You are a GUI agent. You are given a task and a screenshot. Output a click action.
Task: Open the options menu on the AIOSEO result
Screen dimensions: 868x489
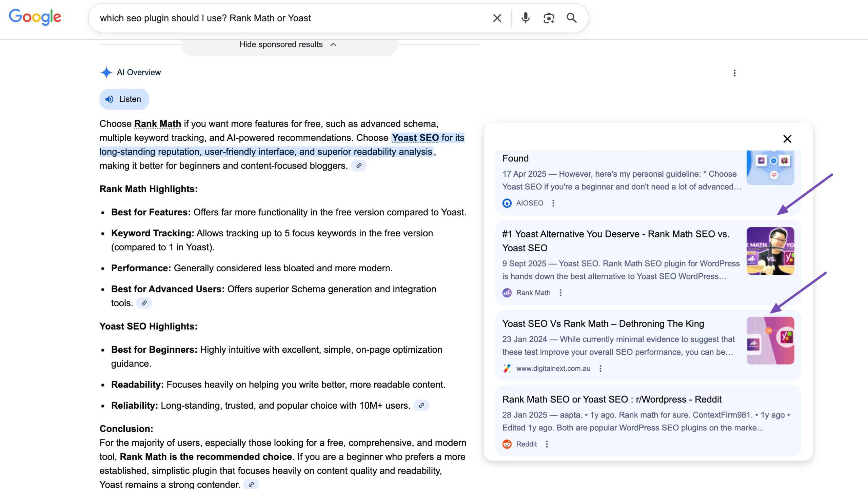pos(554,203)
